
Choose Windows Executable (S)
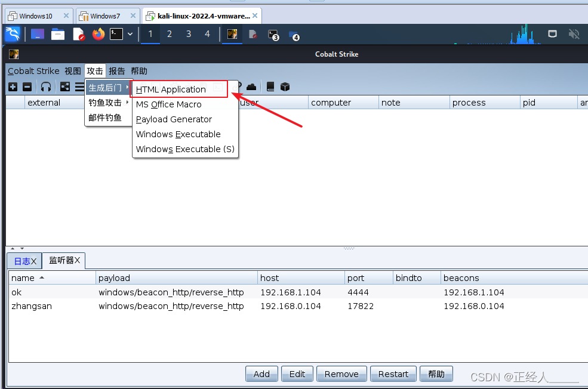(185, 149)
